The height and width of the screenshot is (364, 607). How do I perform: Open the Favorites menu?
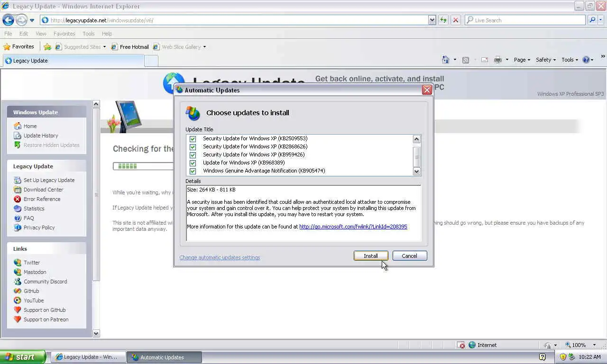click(64, 34)
